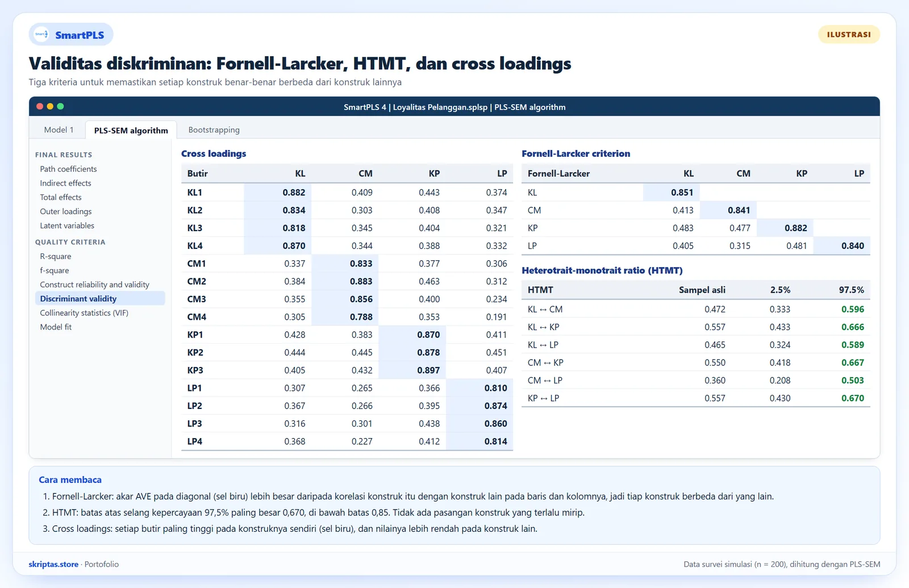Image resolution: width=909 pixels, height=588 pixels.
Task: Select the KL ↔ CM HTMT row
Action: coord(696,309)
